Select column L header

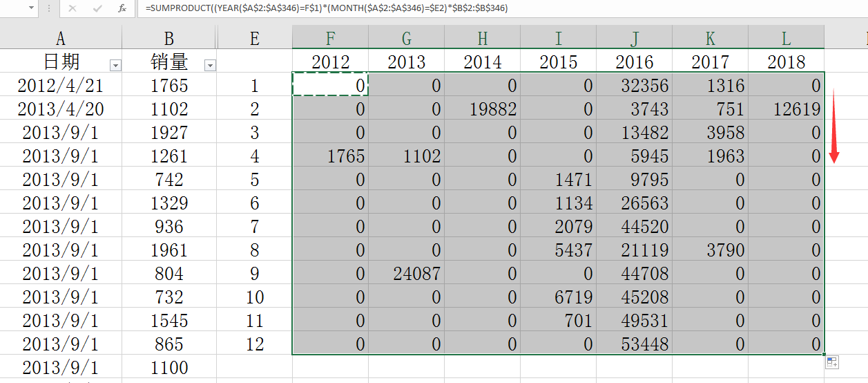click(x=787, y=37)
